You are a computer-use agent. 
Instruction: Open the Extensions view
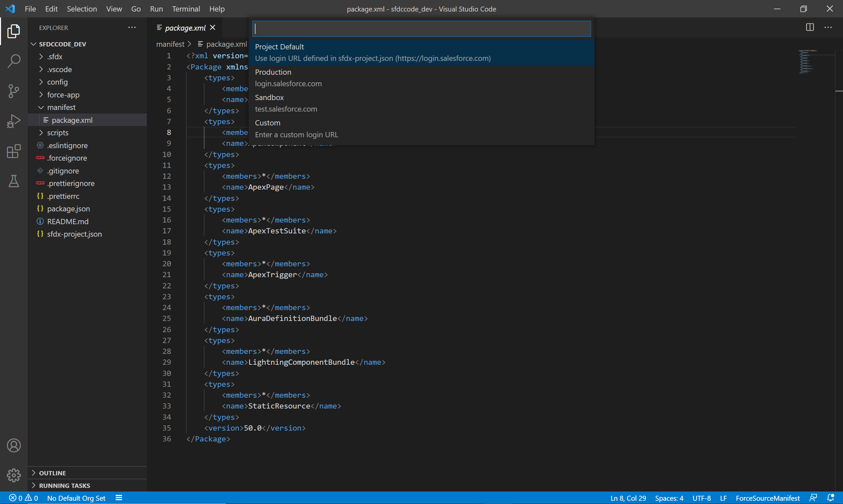(x=14, y=151)
